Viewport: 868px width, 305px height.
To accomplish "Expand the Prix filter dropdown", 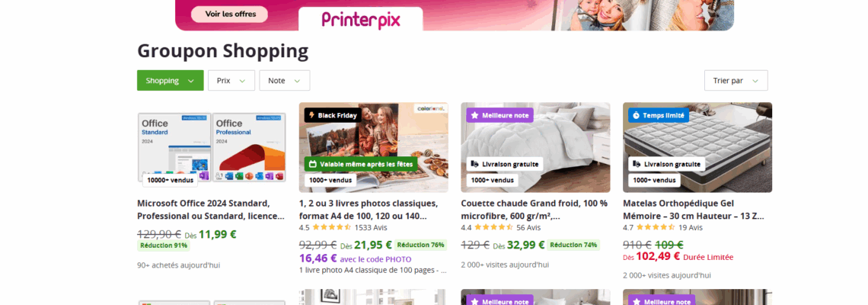I will 231,80.
